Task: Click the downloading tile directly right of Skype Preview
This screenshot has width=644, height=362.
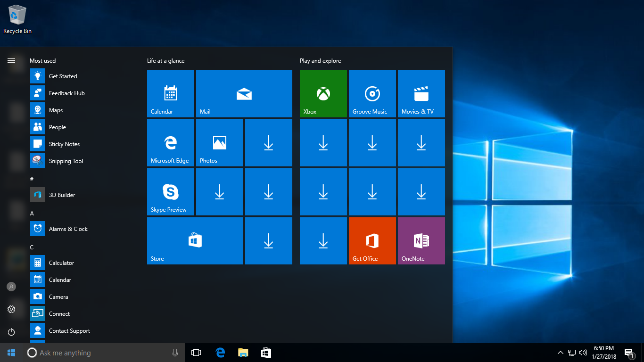Action: pyautogui.click(x=220, y=192)
